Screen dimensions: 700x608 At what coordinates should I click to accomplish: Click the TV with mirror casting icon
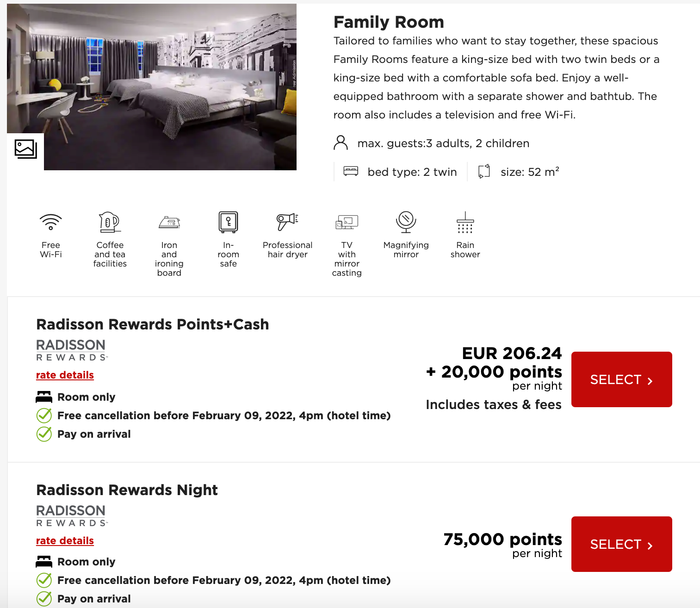pyautogui.click(x=347, y=222)
